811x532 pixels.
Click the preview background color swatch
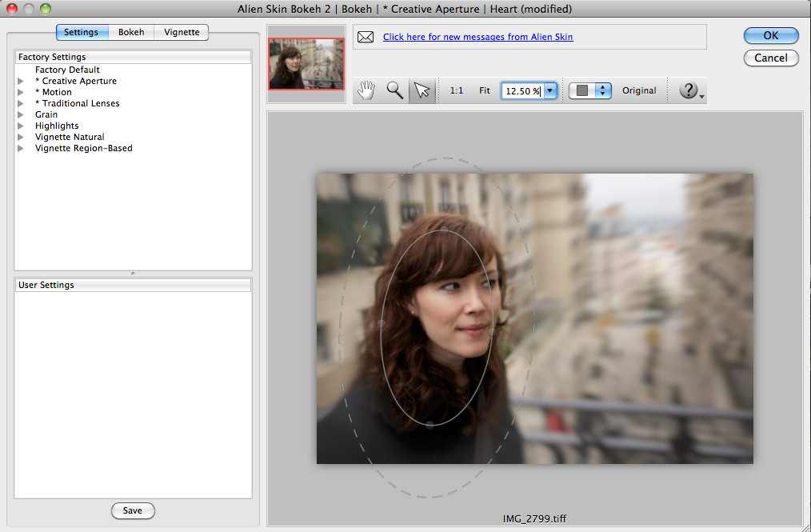click(x=583, y=91)
